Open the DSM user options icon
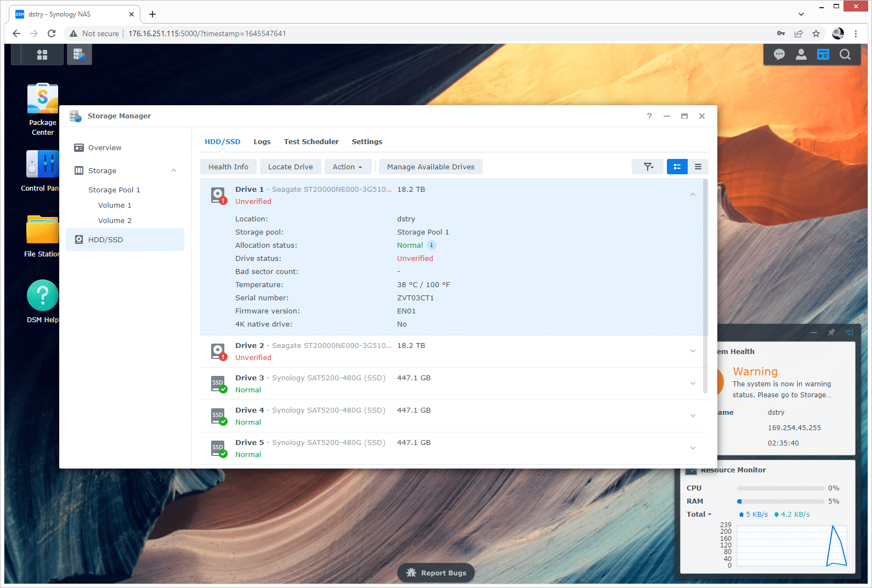Image resolution: width=872 pixels, height=588 pixels. [801, 54]
